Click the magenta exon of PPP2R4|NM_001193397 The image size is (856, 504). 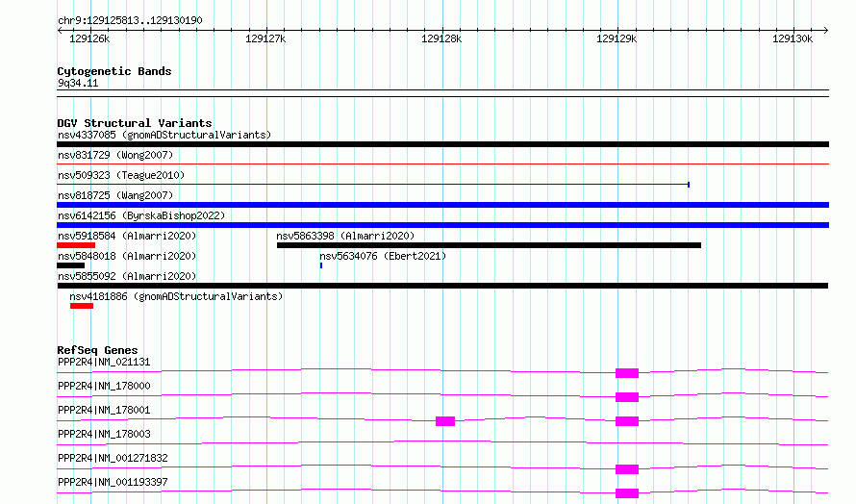627,493
